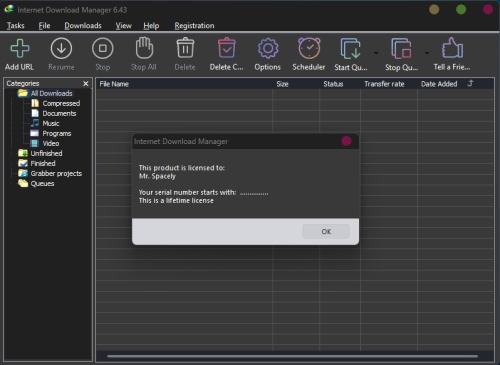
Task: Open the Help menu
Action: pyautogui.click(x=151, y=26)
